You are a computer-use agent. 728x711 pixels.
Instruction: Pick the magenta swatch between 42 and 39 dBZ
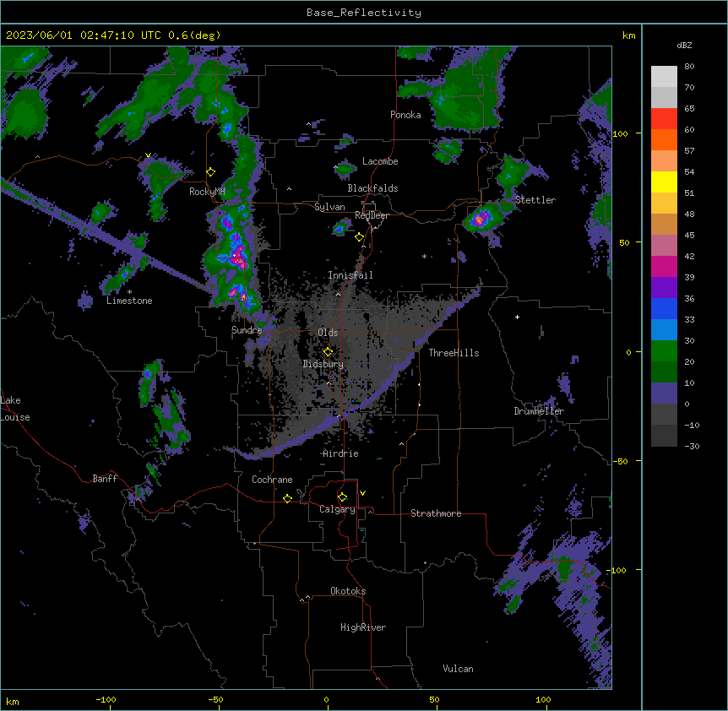[x=664, y=266]
